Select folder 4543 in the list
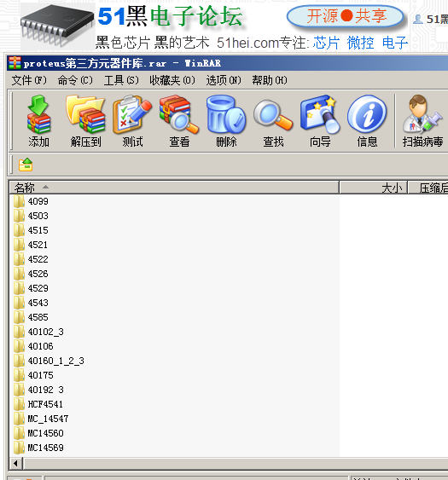The image size is (448, 480). (31, 303)
